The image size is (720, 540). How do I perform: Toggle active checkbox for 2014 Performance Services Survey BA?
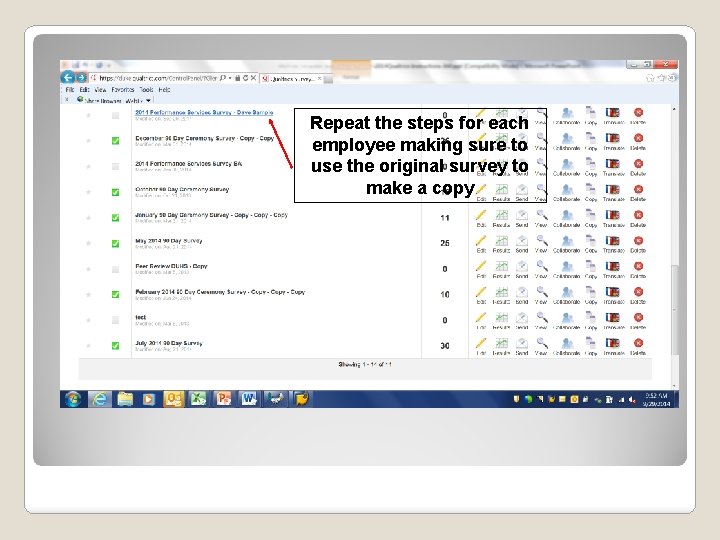pyautogui.click(x=116, y=167)
